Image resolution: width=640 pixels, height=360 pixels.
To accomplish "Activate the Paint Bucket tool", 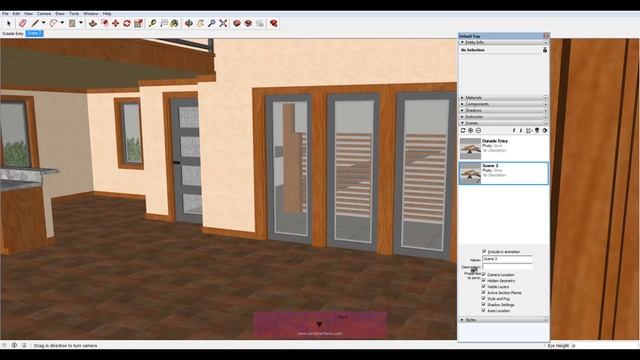I will [x=175, y=23].
